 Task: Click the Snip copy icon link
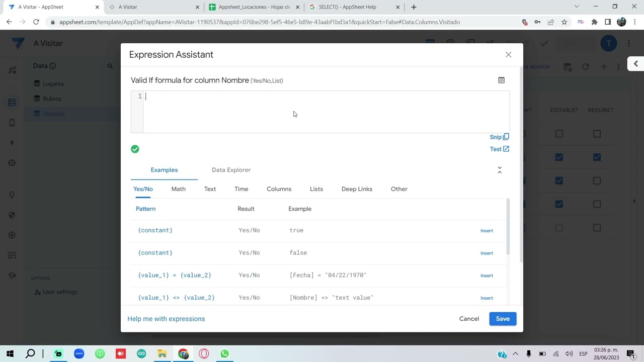[x=499, y=137]
